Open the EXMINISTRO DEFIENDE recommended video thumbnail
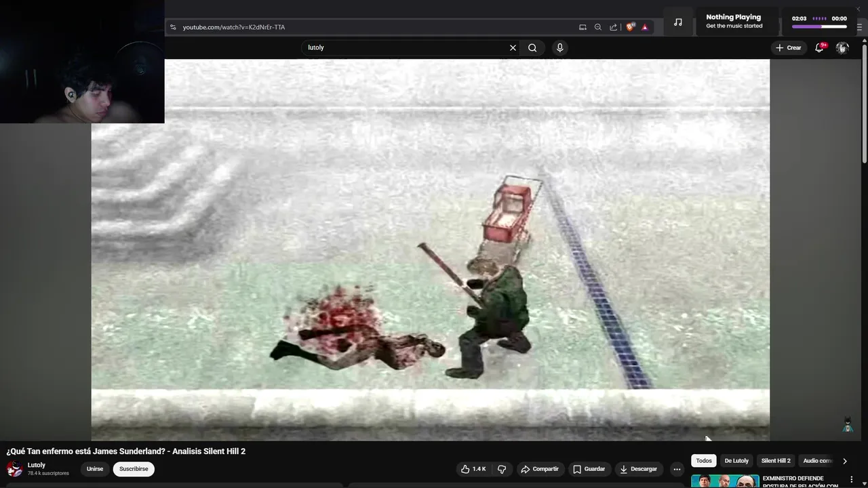 point(725,481)
